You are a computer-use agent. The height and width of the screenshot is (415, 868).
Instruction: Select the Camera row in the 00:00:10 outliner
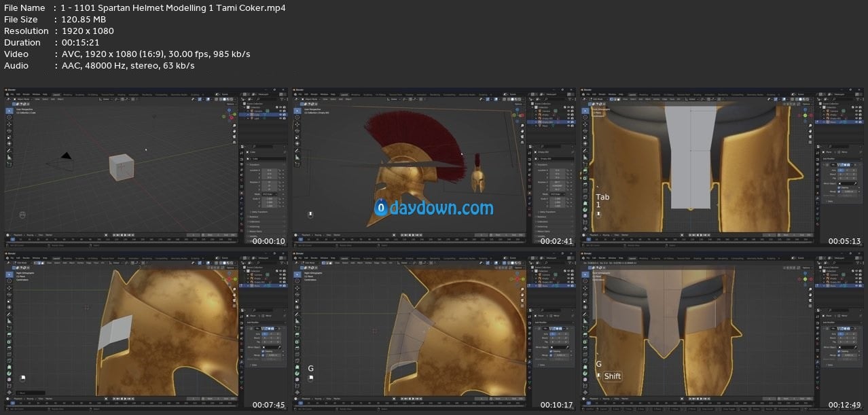coord(263,111)
